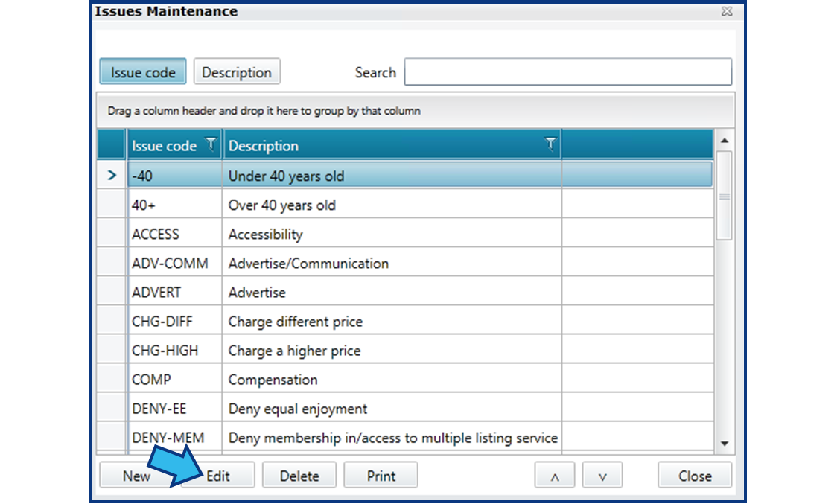This screenshot has width=837, height=504.
Task: Select the ADVERT issue code cell
Action: pos(174,293)
